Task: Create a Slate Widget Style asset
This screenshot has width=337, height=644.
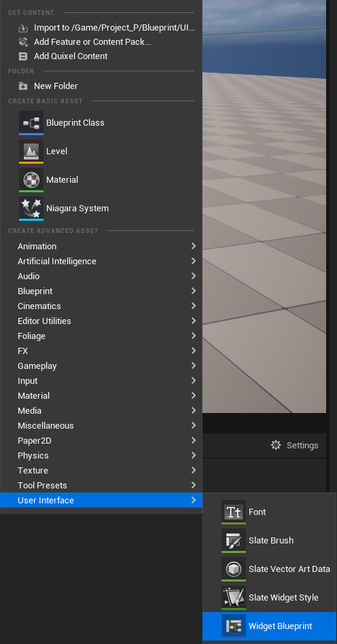Action: click(x=269, y=598)
